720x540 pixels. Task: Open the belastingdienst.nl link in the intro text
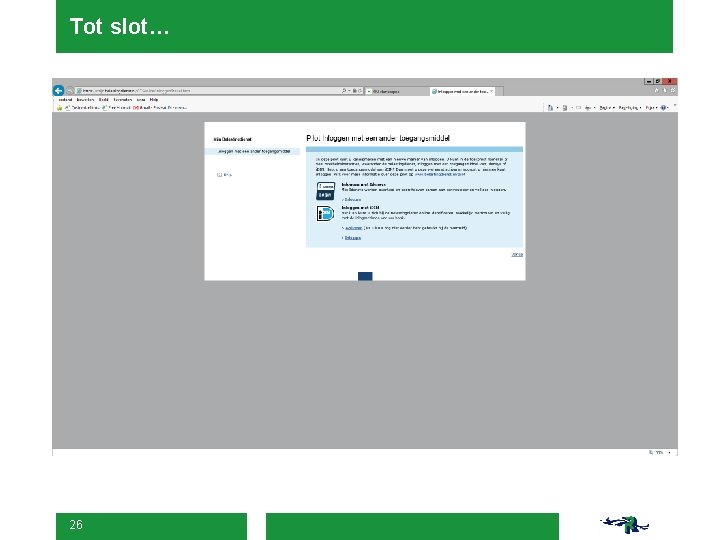(440, 174)
